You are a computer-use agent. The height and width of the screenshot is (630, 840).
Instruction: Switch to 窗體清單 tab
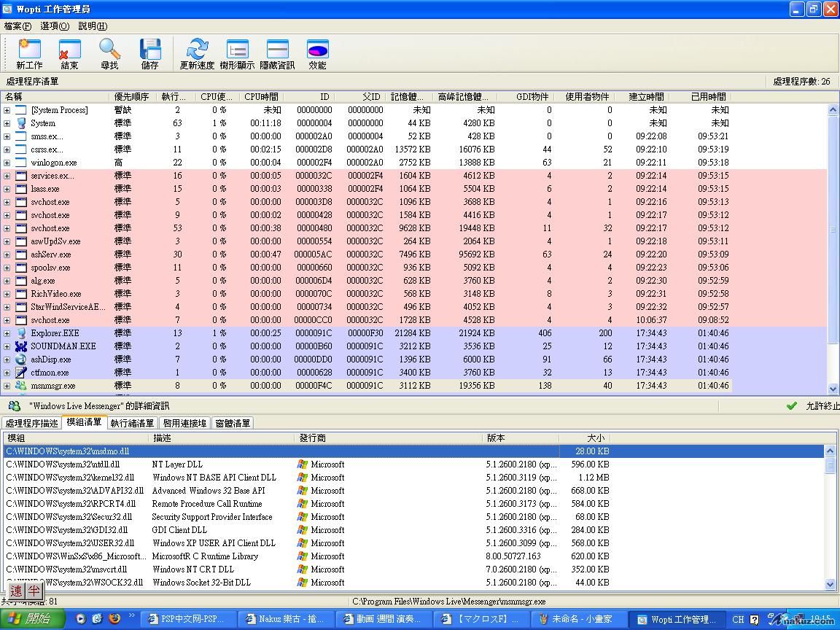[233, 423]
